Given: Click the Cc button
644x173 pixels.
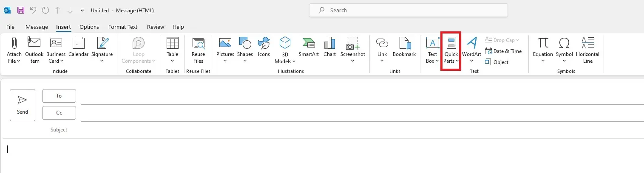Looking at the screenshot, I should click(59, 113).
